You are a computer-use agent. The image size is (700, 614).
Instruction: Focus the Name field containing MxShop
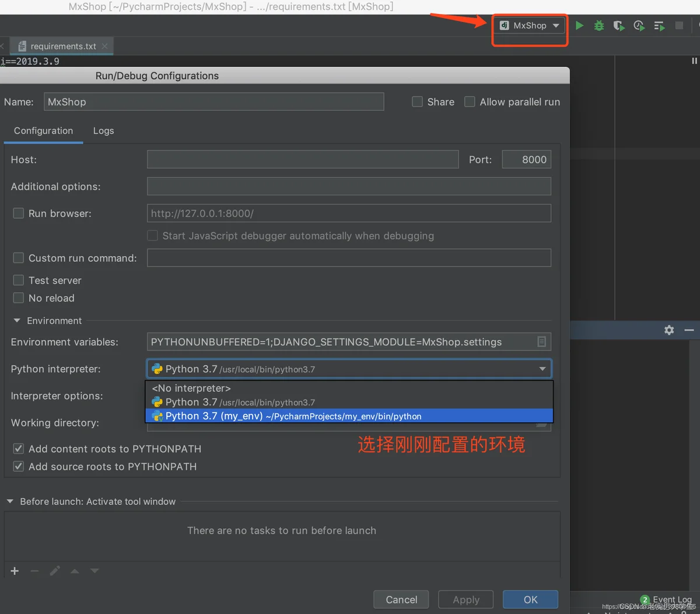(214, 102)
